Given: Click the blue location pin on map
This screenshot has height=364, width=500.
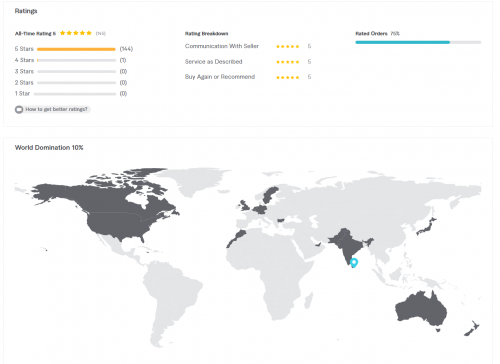Looking at the screenshot, I should (354, 263).
